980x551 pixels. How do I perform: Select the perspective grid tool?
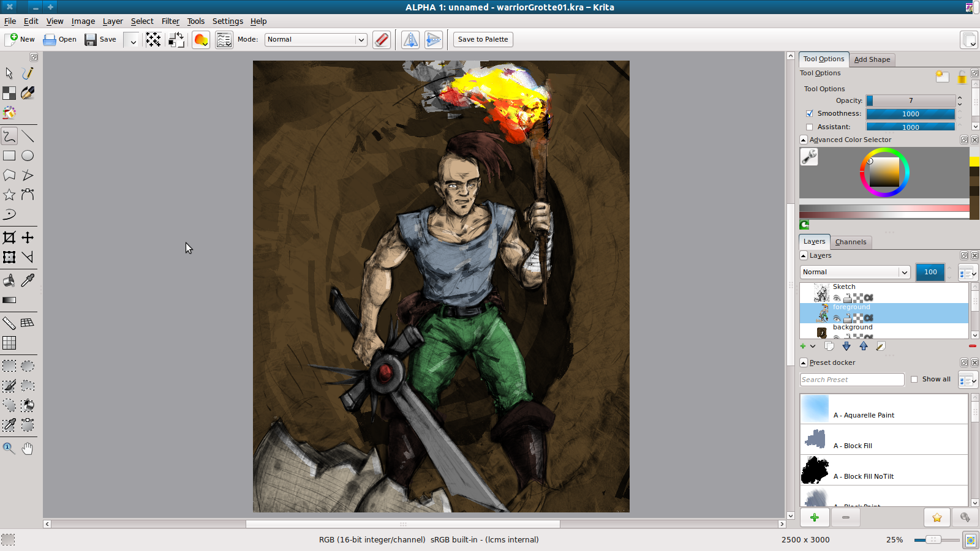pos(28,323)
